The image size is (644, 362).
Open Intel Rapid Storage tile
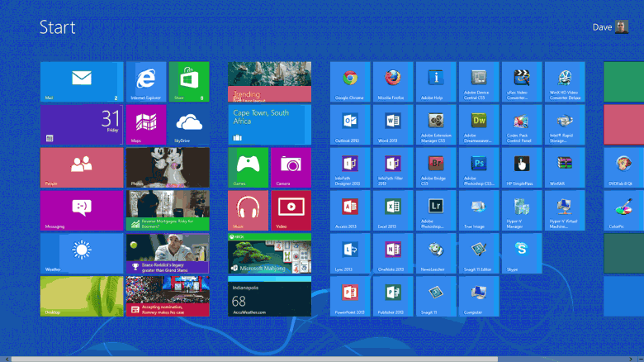(565, 125)
